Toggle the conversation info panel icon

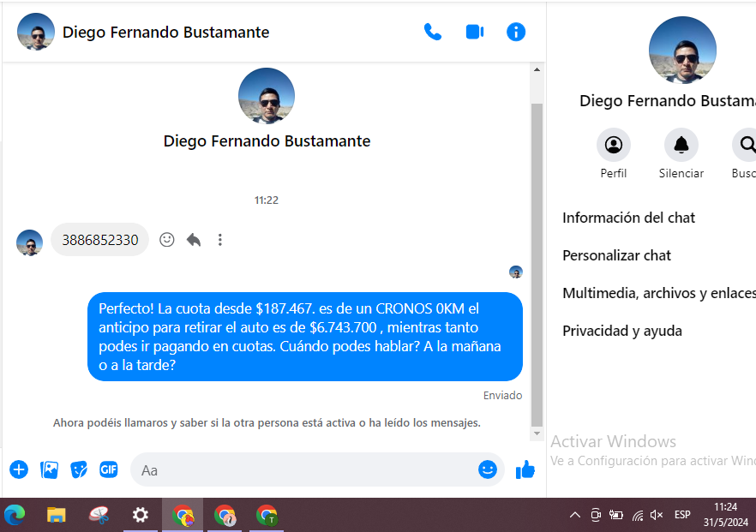coord(516,33)
